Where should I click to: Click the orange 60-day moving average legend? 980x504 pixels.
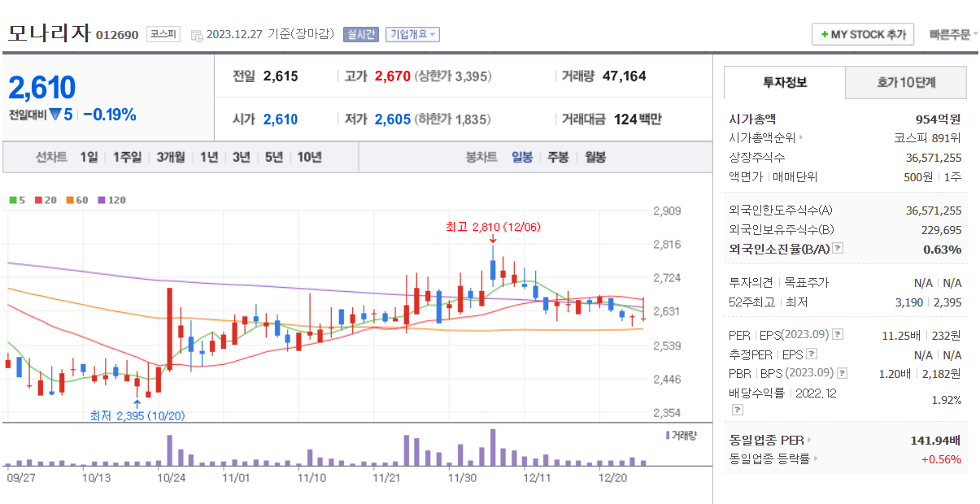[77, 199]
